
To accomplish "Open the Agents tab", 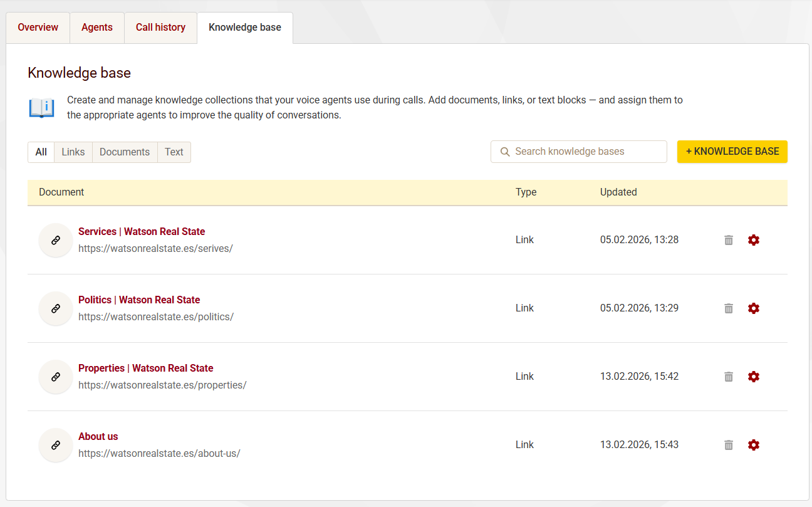I will pyautogui.click(x=97, y=28).
